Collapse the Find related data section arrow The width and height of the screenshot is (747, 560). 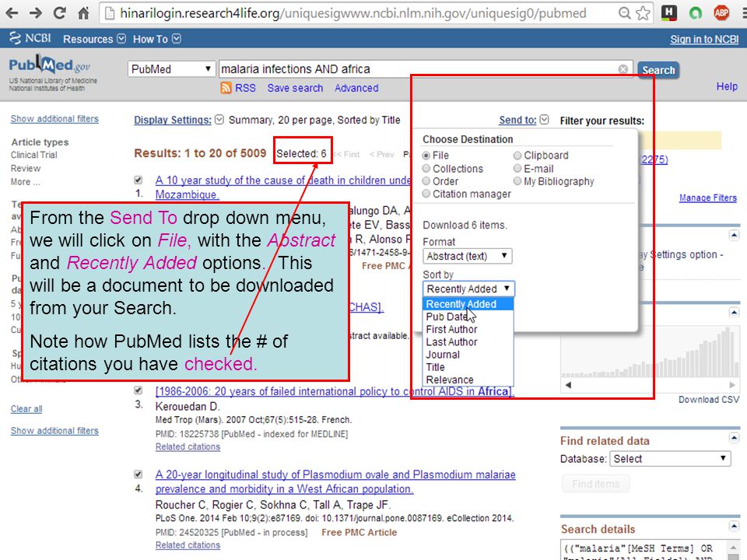pyautogui.click(x=734, y=438)
